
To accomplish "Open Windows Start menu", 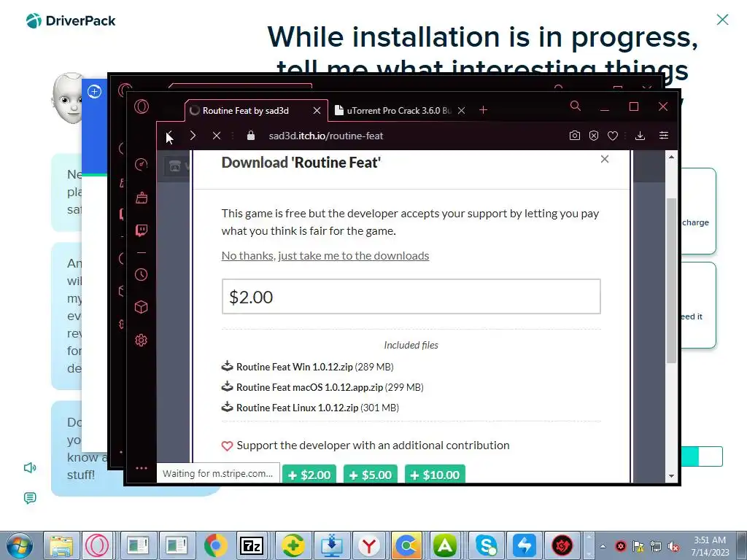I will 20,545.
